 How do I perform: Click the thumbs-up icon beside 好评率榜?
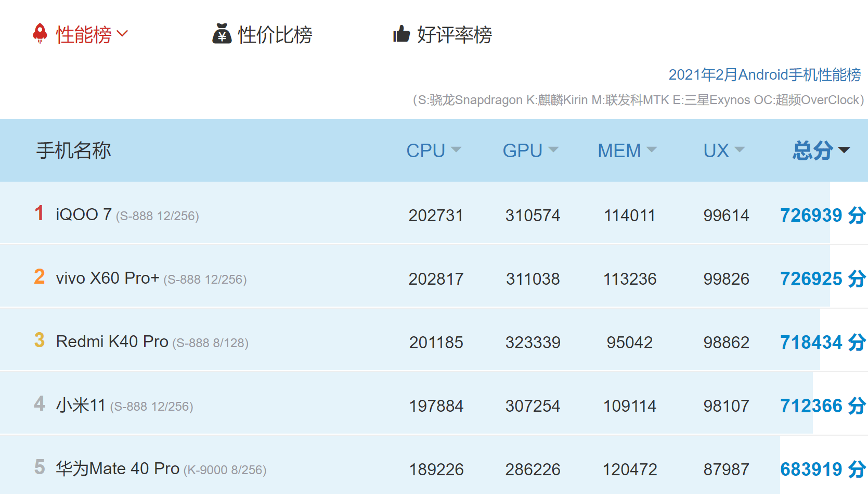[x=400, y=35]
